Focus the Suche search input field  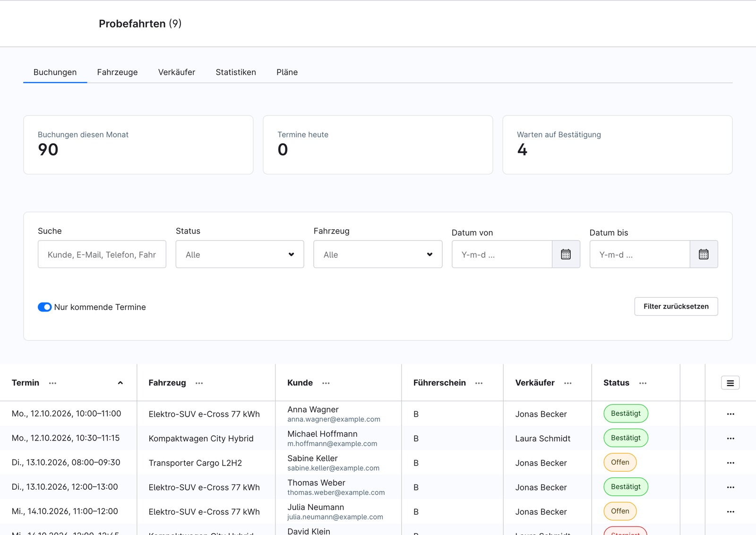pos(102,254)
